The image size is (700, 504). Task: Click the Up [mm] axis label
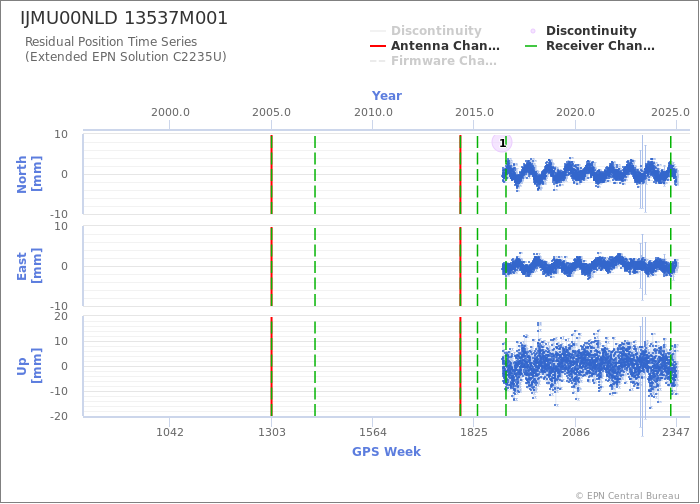(29, 366)
